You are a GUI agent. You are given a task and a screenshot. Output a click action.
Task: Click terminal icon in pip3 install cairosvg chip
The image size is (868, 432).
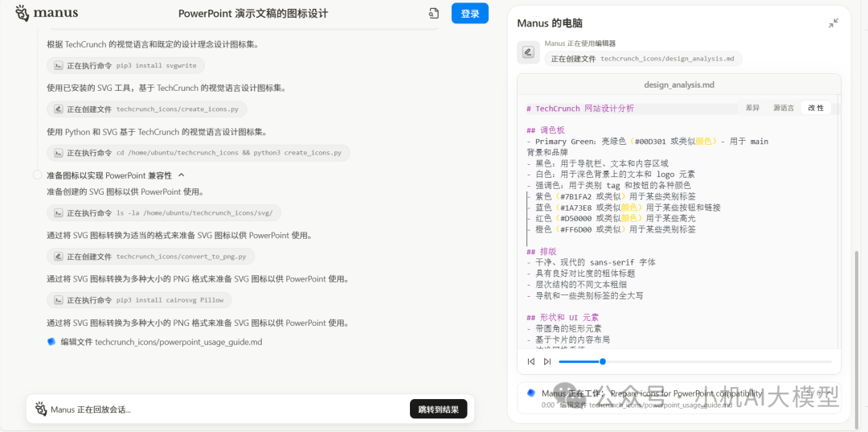click(x=58, y=300)
